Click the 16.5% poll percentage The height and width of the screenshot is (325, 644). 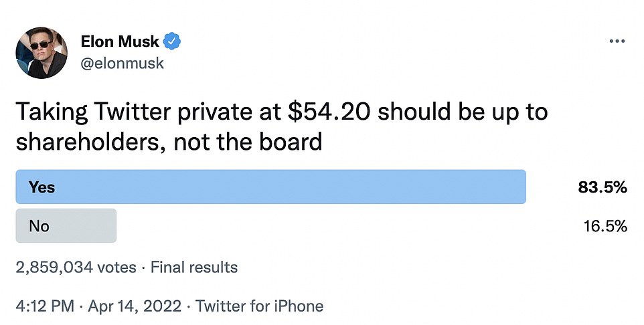tap(604, 226)
